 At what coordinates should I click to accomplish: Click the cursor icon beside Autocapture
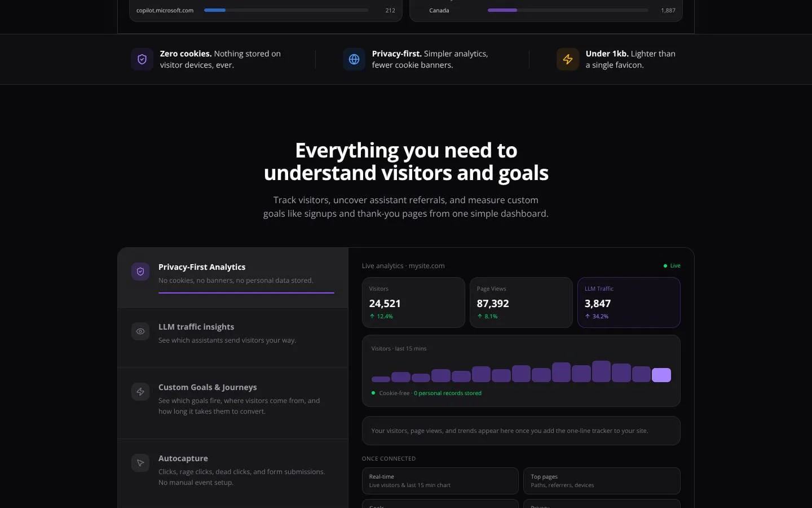point(140,463)
